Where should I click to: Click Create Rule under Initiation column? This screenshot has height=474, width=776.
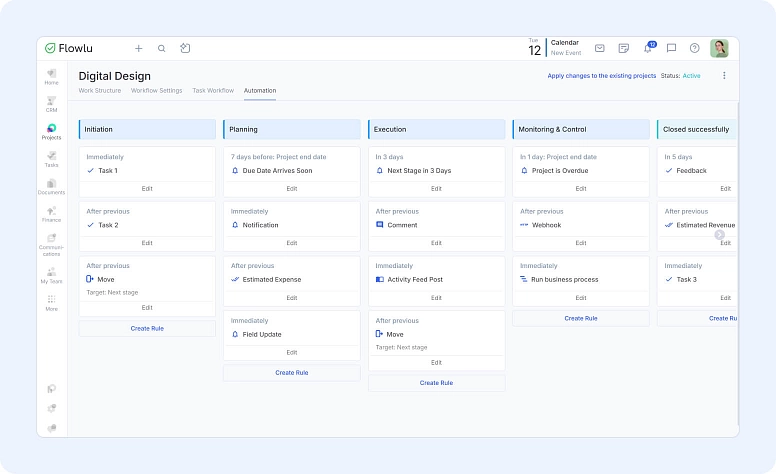[147, 328]
